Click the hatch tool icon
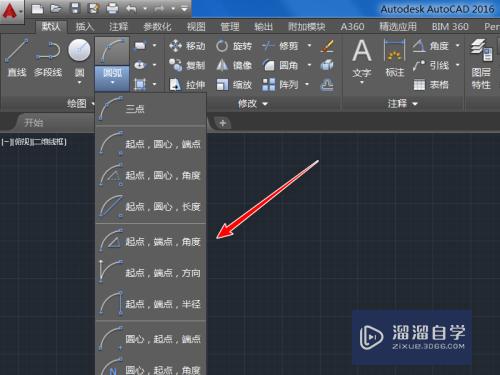The height and width of the screenshot is (375, 500). (x=140, y=84)
